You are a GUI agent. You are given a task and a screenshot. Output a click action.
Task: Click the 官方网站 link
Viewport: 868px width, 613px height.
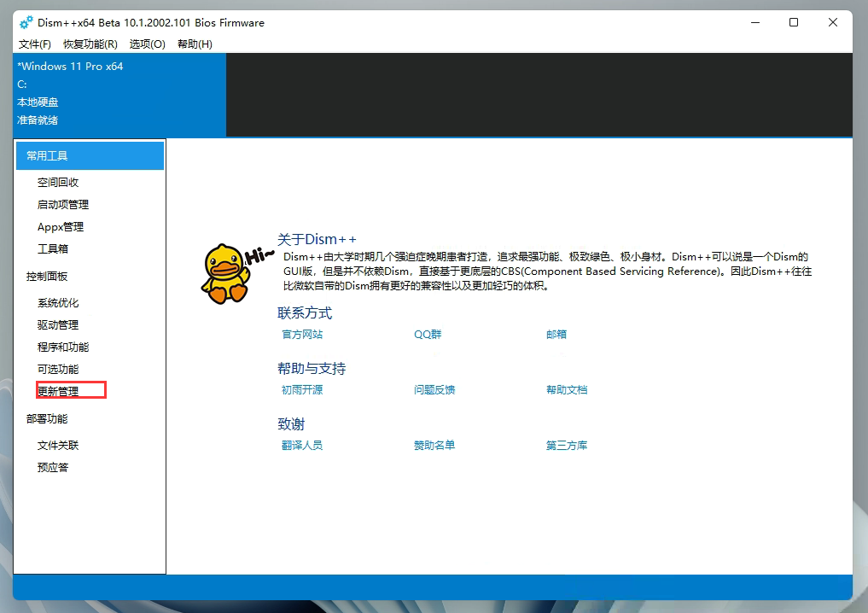coord(302,334)
